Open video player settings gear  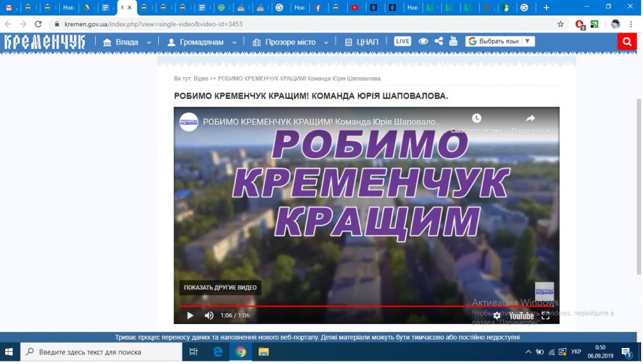(x=497, y=315)
